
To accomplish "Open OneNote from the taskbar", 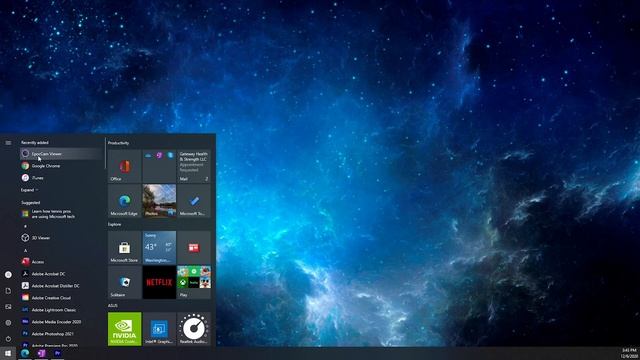I will coord(41,353).
